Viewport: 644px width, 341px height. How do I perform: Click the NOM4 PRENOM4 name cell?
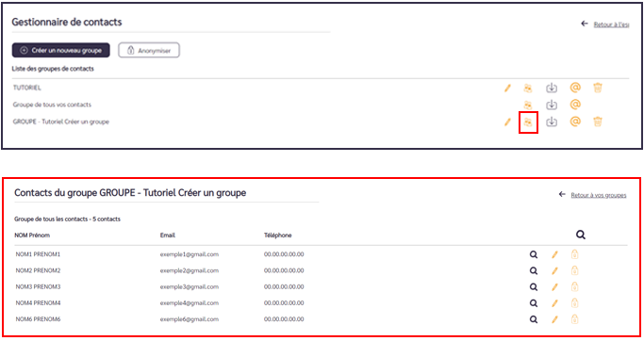coord(38,303)
